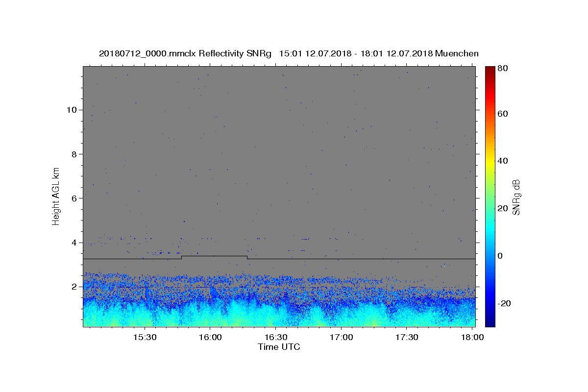Click the height tick label 4
This screenshot has width=588, height=392.
click(x=75, y=243)
